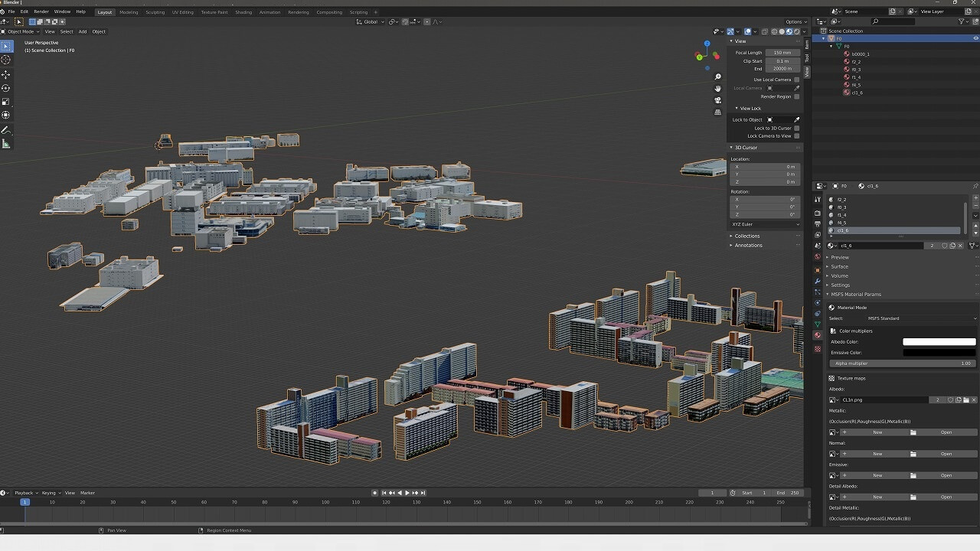Activate the Scale tool
This screenshot has height=551, width=980.
(6, 102)
